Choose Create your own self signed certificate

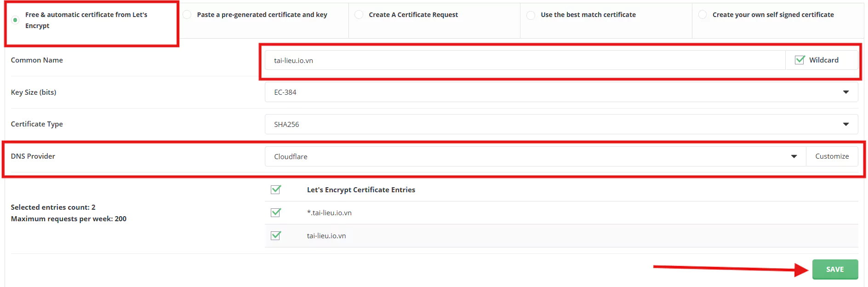click(702, 15)
